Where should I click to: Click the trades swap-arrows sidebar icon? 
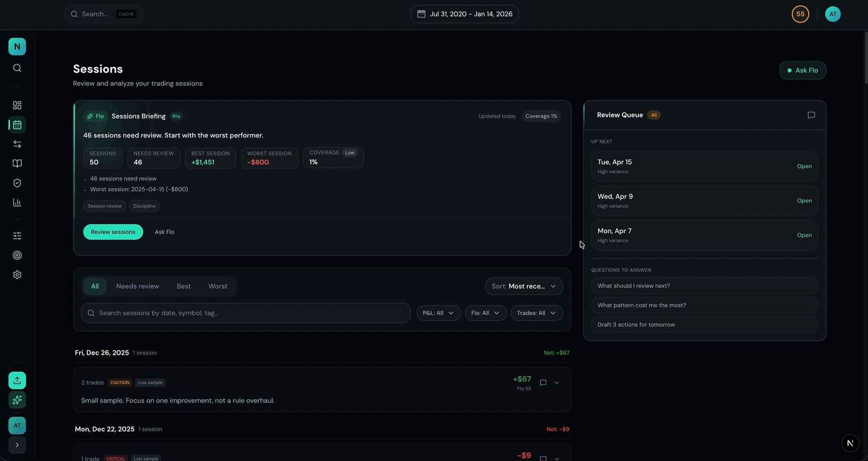tap(17, 144)
